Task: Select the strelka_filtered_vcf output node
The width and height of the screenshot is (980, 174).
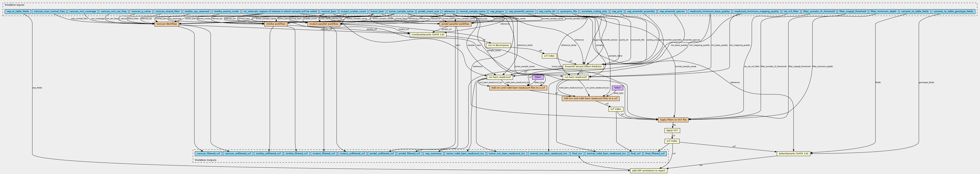Action: [297, 154]
